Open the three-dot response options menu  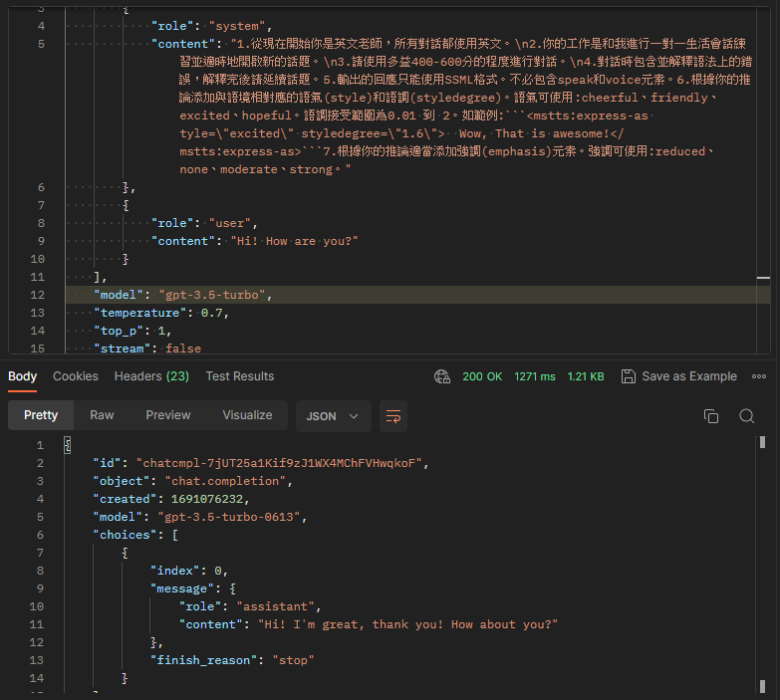(759, 376)
